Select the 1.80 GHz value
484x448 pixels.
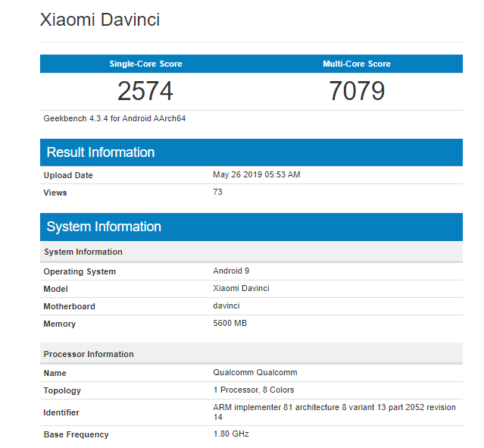(231, 434)
